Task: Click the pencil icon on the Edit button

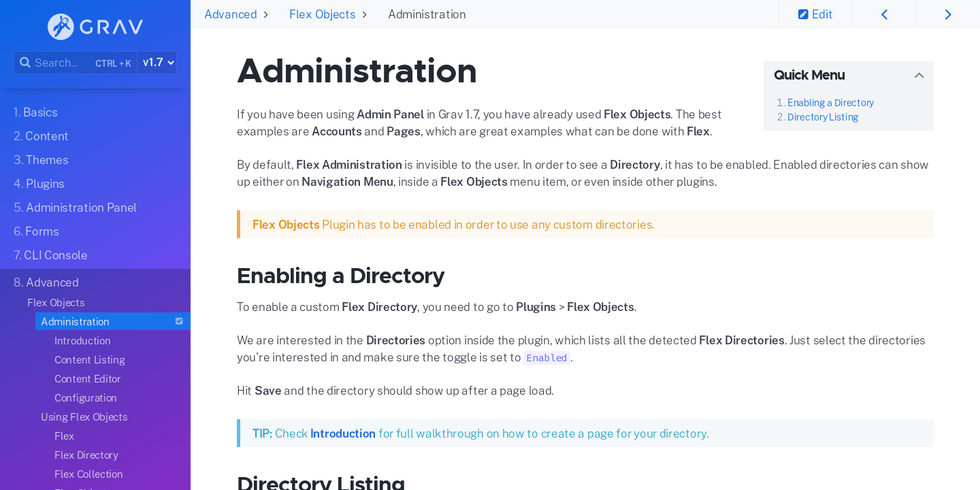Action: (804, 14)
